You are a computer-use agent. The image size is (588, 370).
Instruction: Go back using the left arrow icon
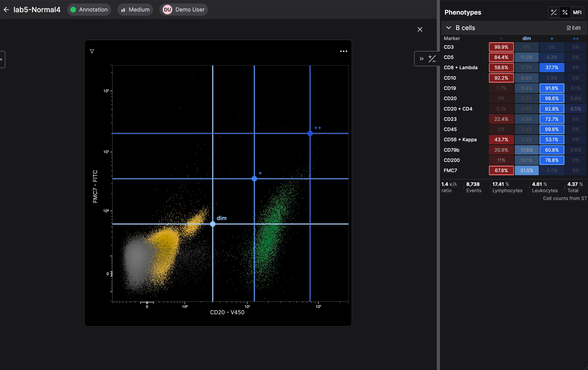click(6, 10)
